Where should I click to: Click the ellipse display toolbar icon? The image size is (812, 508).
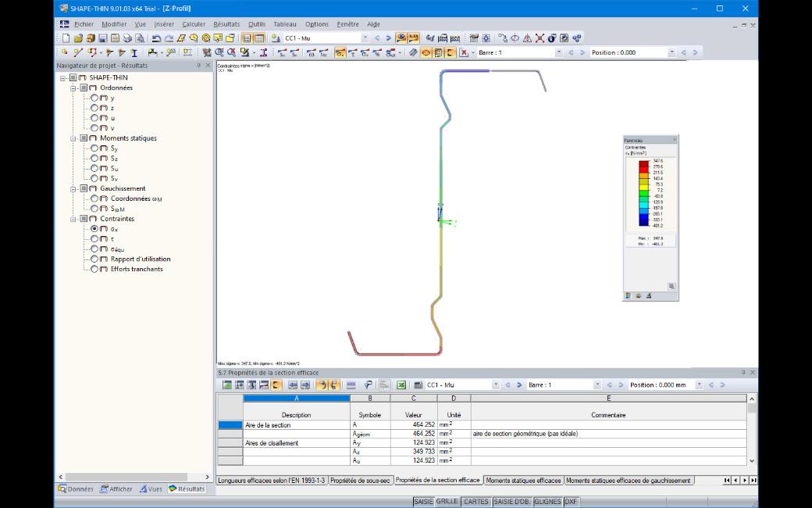tap(426, 52)
